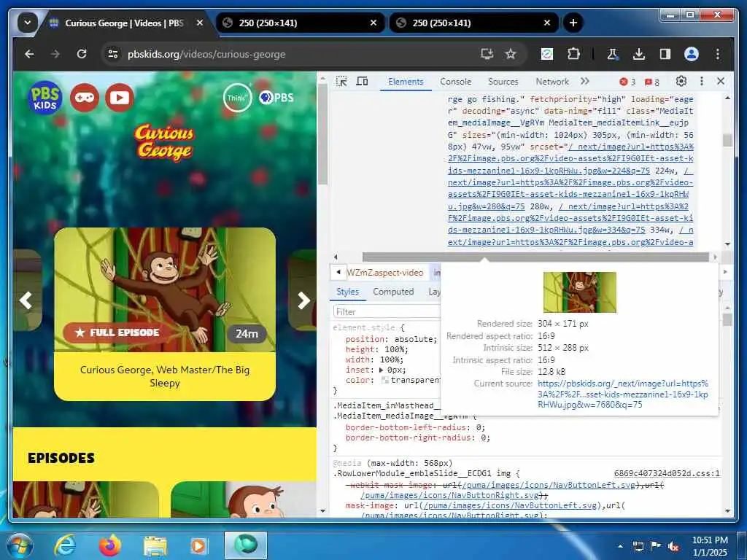
Task: Toggle the browser side panel icon
Action: click(x=665, y=54)
